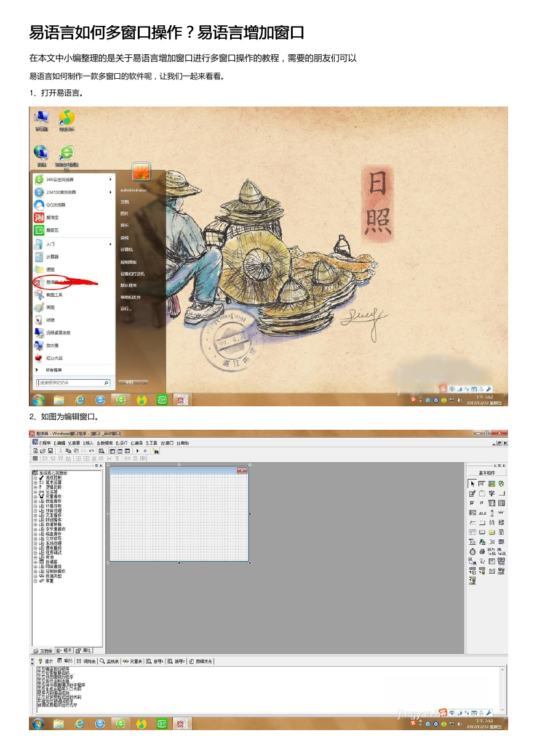Click the Administrator name in the Start menu

point(133,190)
